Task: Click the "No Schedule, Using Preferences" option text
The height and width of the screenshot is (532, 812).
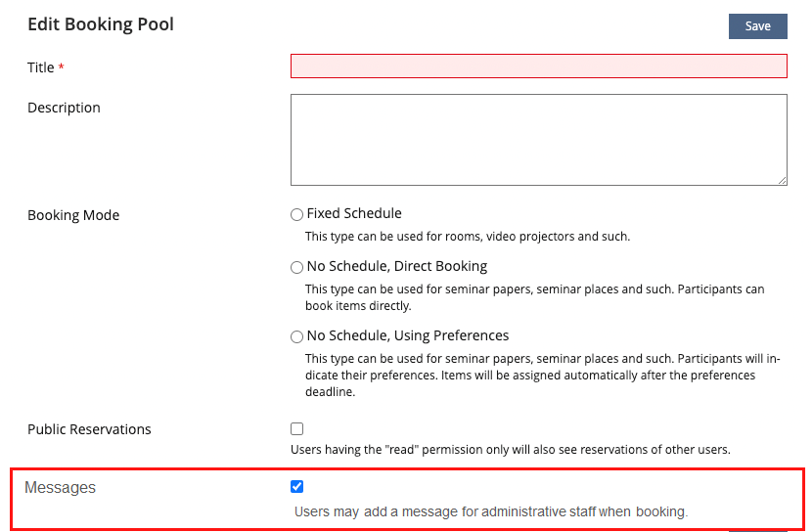Action: tap(407, 335)
